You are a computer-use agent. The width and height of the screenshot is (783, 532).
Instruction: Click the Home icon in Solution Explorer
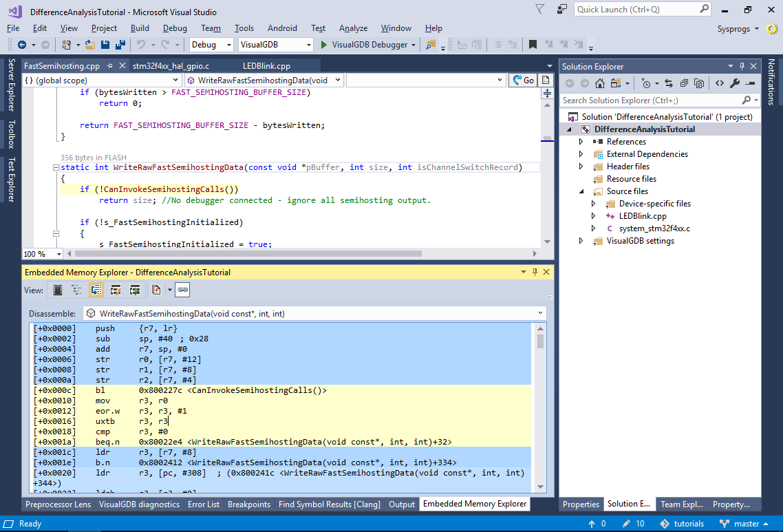click(x=600, y=83)
